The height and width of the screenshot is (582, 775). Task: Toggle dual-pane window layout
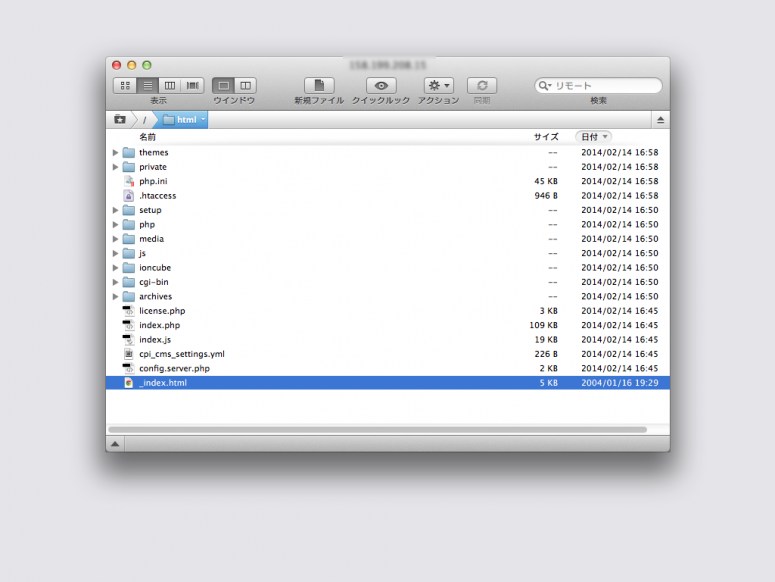pyautogui.click(x=245, y=86)
